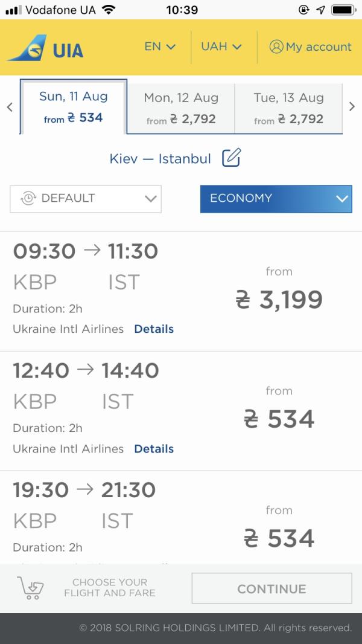Expand the DEFAULT sort dropdown
The height and width of the screenshot is (644, 362).
pos(86,198)
